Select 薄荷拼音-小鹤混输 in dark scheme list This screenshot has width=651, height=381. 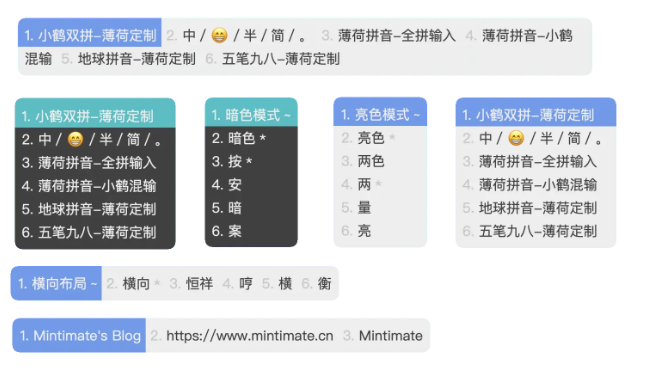[95, 186]
